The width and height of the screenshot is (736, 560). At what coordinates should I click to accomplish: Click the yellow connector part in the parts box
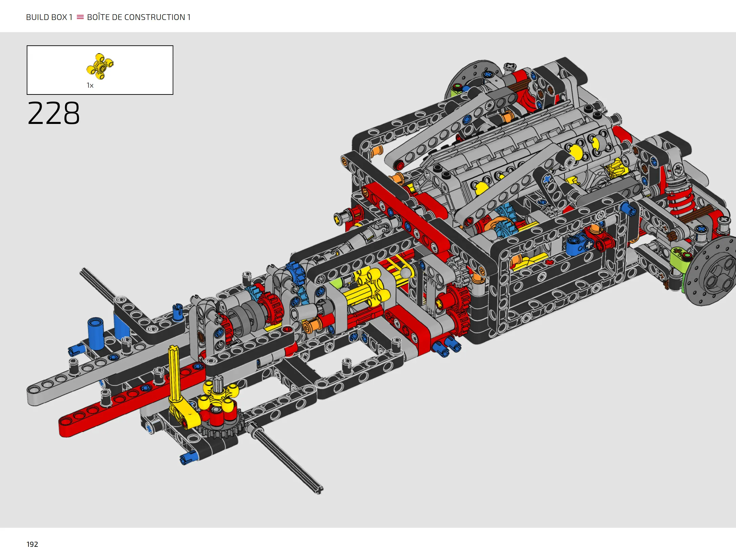pyautogui.click(x=100, y=66)
